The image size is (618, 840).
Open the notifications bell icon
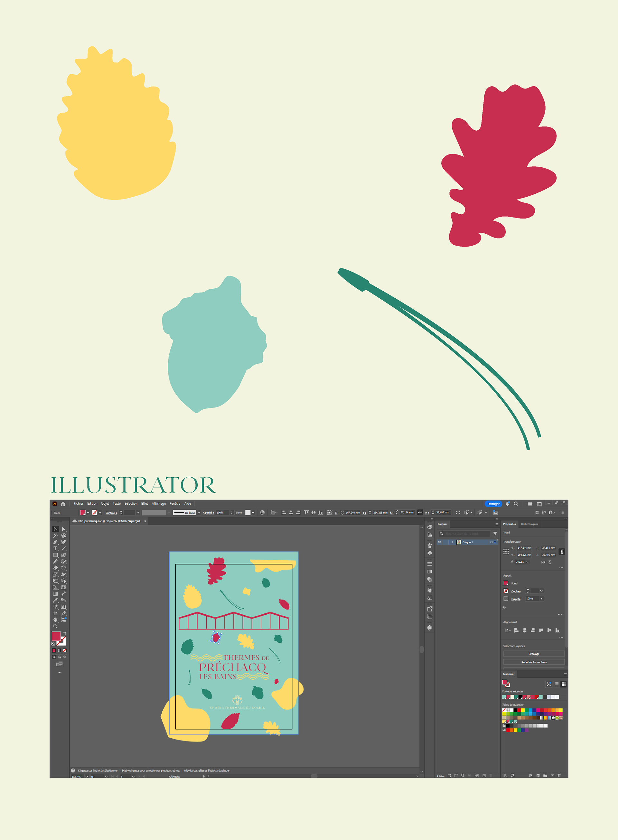tap(508, 504)
